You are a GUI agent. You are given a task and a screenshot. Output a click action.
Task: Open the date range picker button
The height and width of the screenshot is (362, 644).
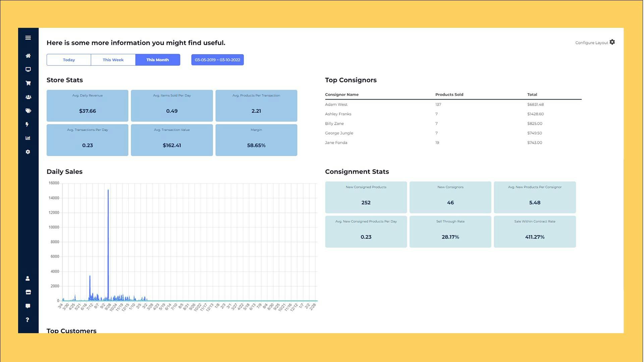click(217, 60)
